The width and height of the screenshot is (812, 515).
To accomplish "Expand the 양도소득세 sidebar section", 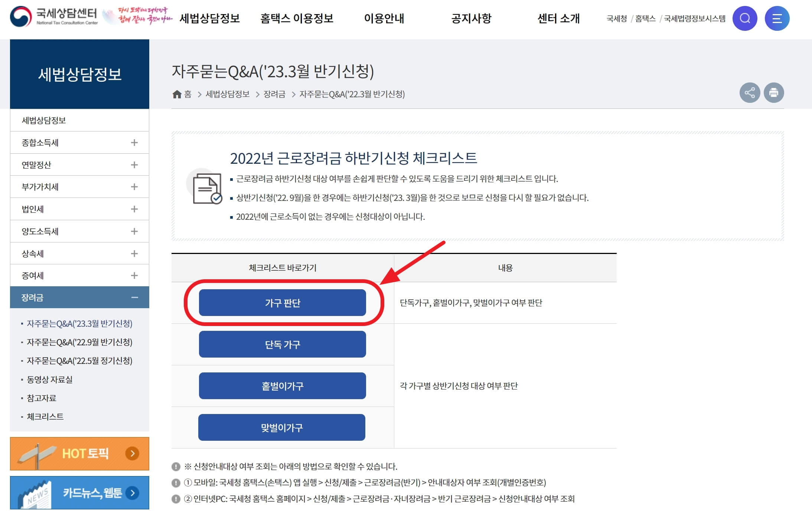I will pos(134,231).
